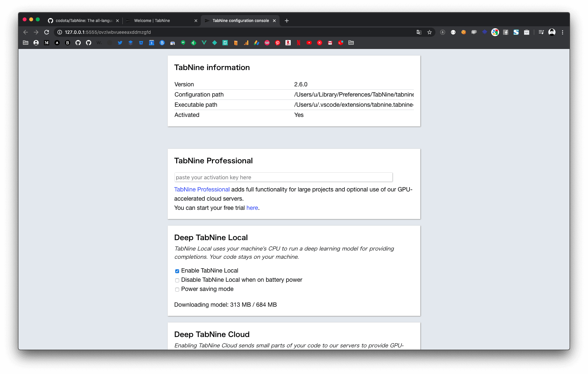
Task: Open the YouTube Music bookmark
Action: [x=320, y=43]
